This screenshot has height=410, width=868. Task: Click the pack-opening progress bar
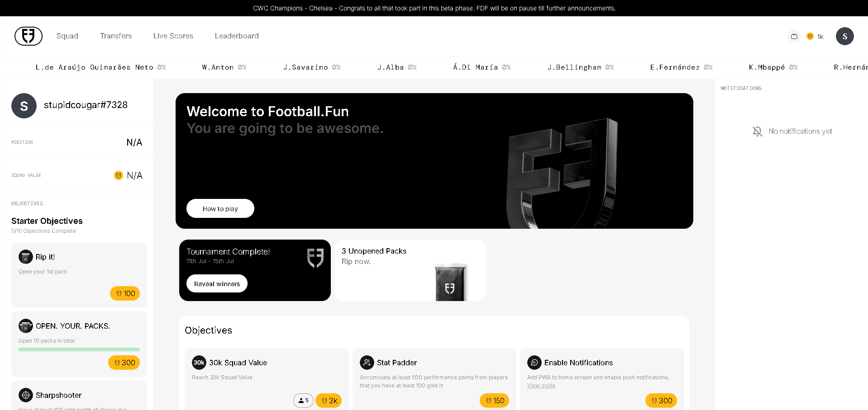click(x=79, y=349)
